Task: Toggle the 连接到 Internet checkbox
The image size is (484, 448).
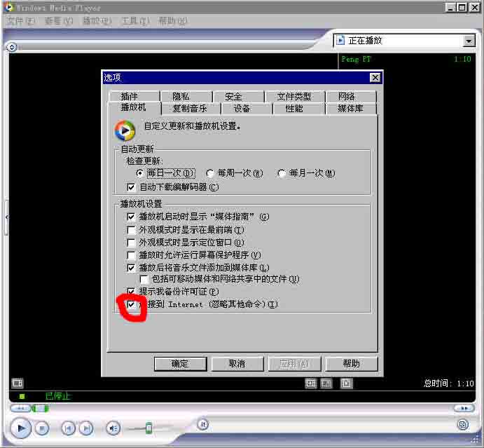Action: pos(131,304)
